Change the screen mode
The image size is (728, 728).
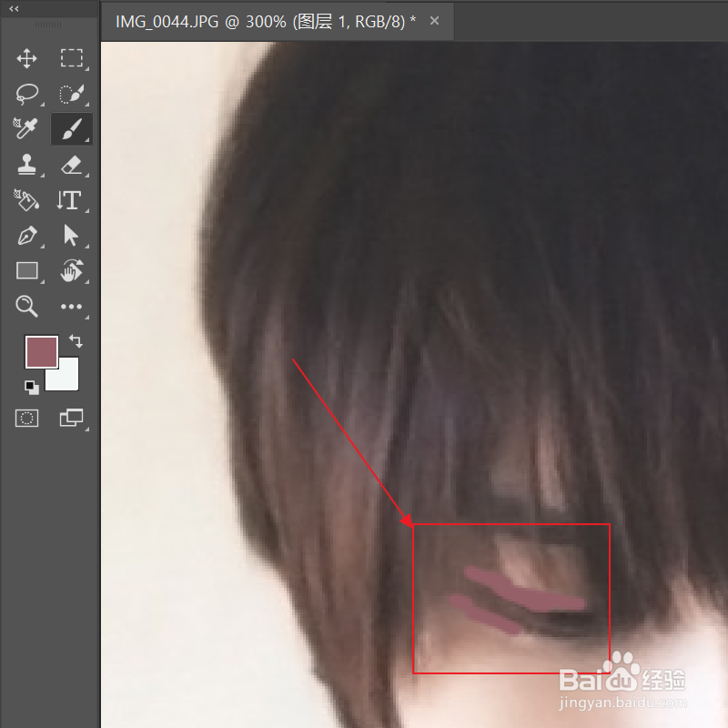(72, 418)
